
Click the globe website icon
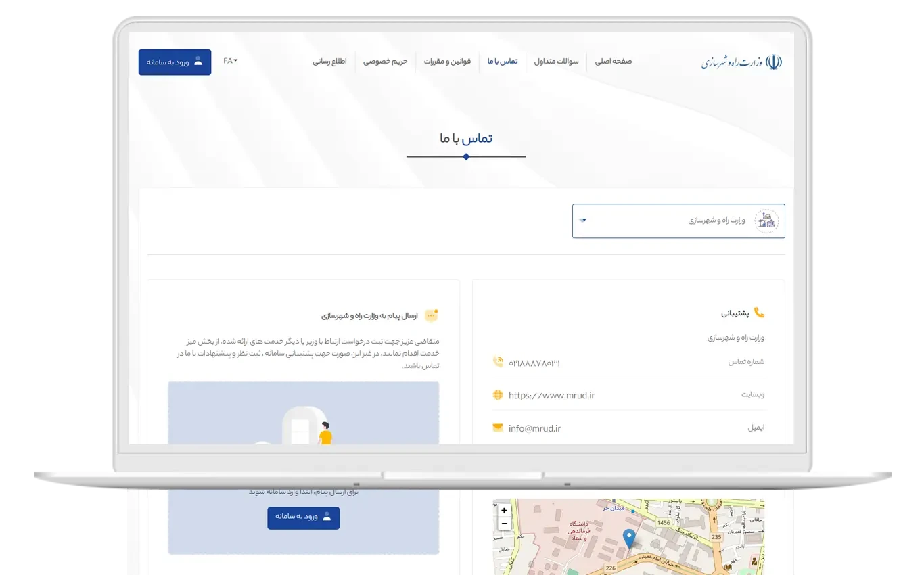pos(498,395)
